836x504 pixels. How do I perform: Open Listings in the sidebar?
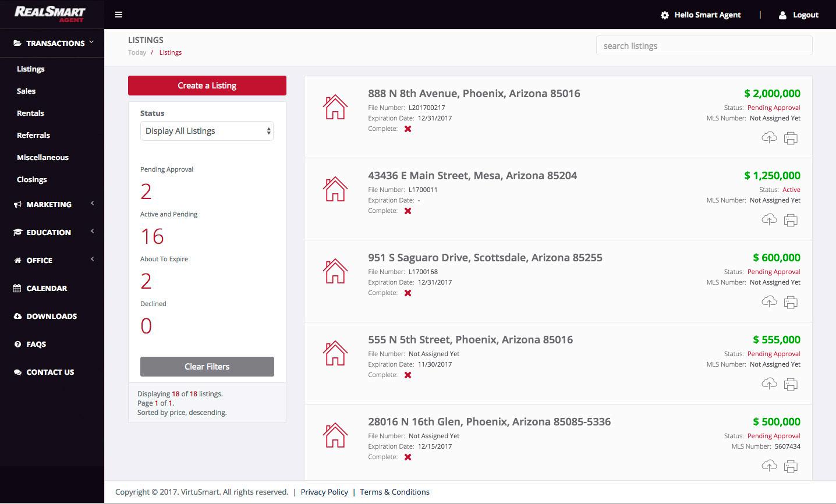tap(31, 69)
